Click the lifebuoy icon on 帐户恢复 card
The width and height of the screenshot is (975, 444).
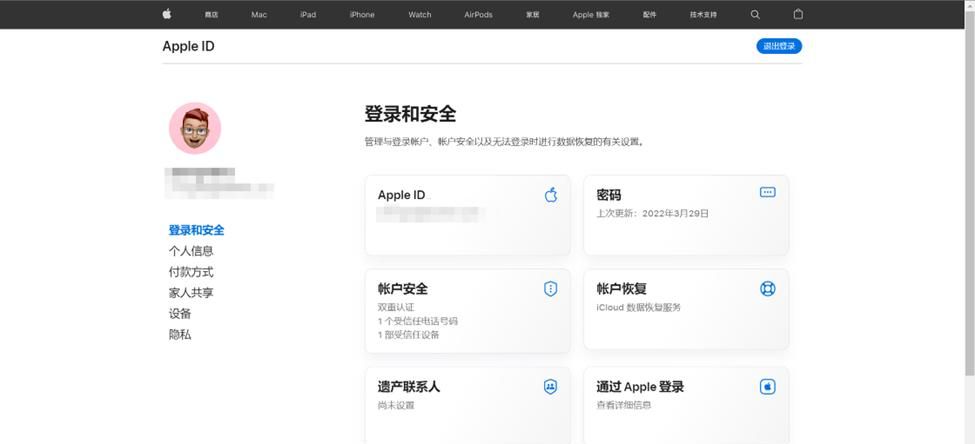pos(768,289)
